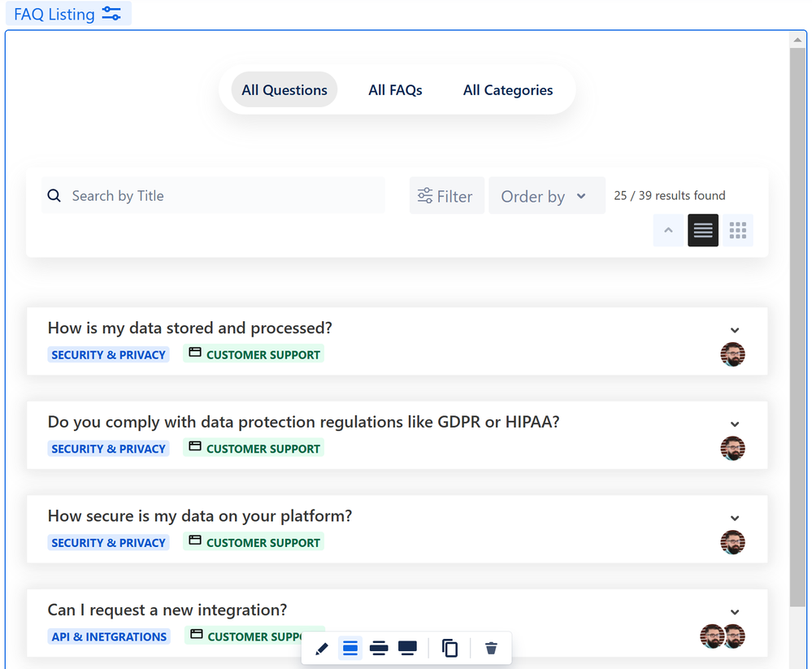Select the full width alignment icon
The width and height of the screenshot is (812, 669).
tap(407, 649)
